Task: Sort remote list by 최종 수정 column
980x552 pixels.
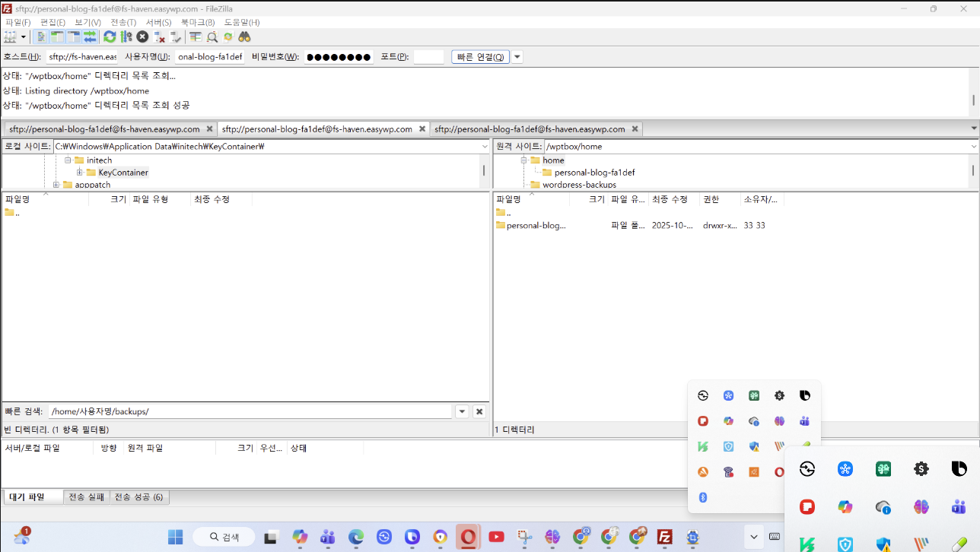Action: point(674,199)
